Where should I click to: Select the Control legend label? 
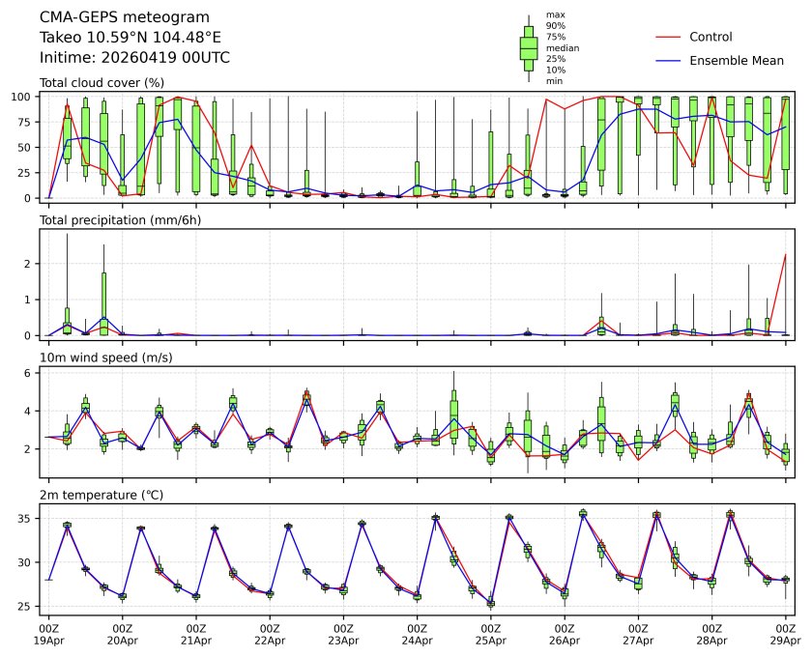[710, 37]
